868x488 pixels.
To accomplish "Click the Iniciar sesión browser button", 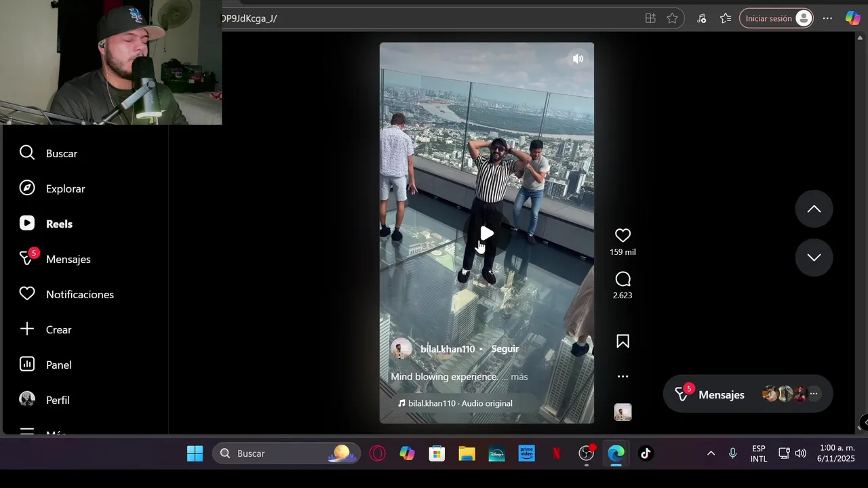I will click(776, 18).
